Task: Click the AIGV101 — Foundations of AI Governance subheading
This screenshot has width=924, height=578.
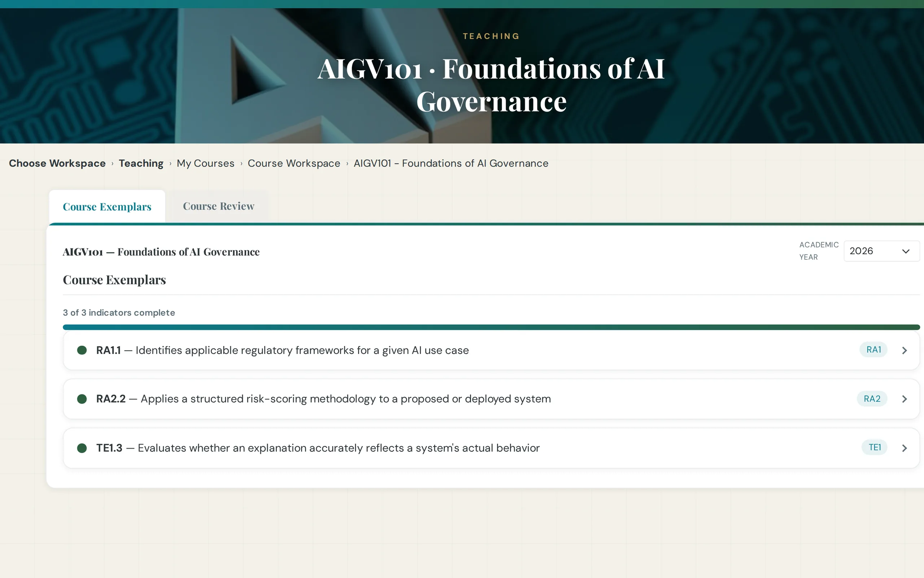Action: pos(161,252)
